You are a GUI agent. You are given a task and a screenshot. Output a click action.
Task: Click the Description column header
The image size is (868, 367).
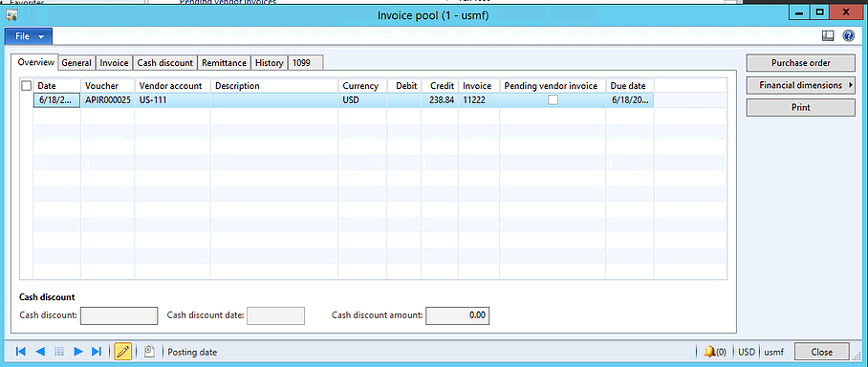click(x=274, y=86)
